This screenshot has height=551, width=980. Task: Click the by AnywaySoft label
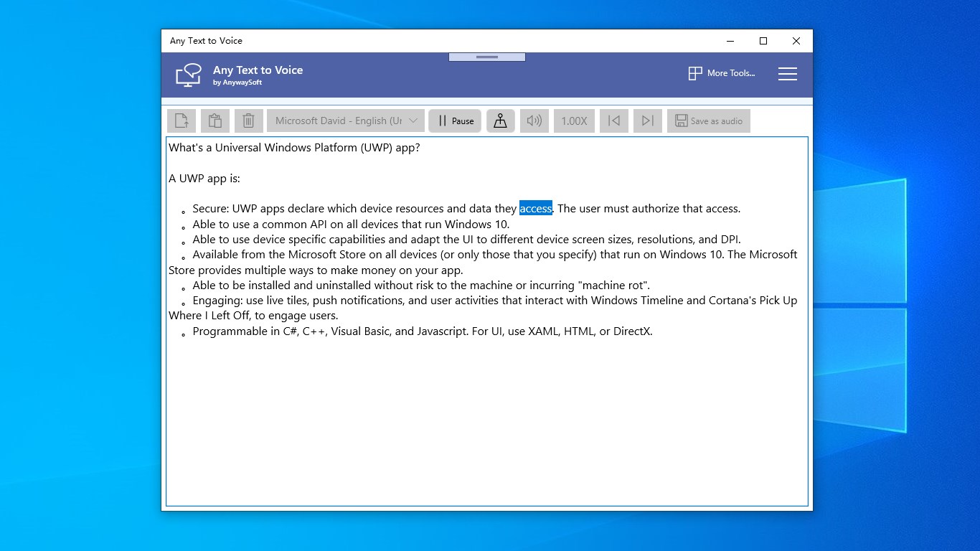(237, 82)
